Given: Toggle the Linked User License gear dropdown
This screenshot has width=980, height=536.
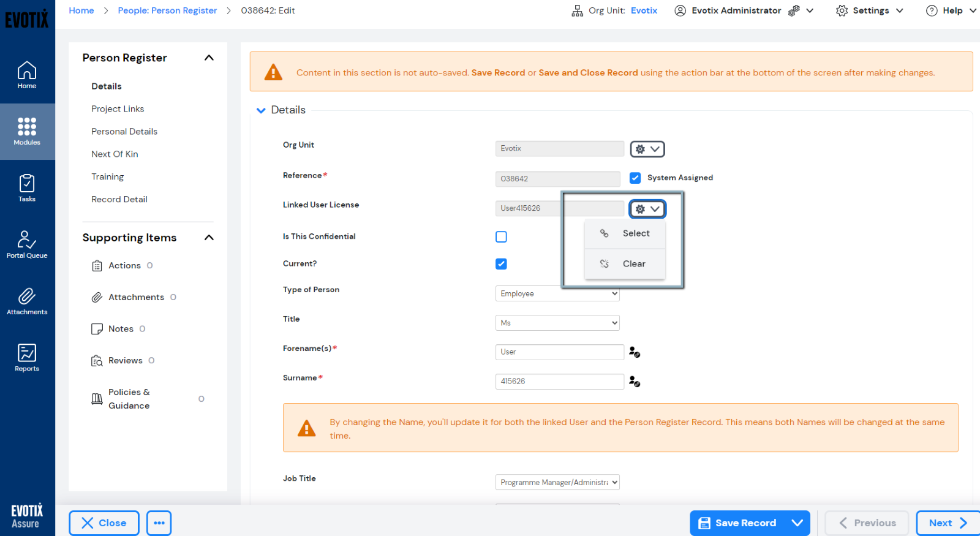Looking at the screenshot, I should [x=647, y=209].
